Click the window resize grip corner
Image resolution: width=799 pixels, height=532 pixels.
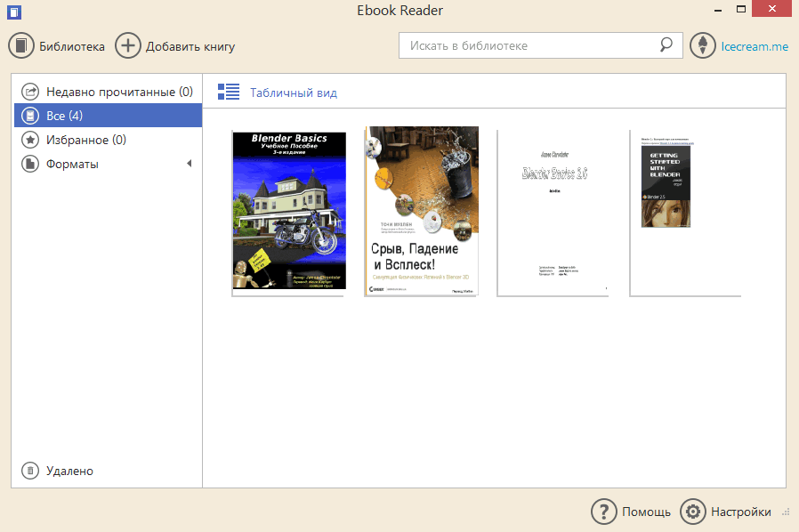coord(786,512)
